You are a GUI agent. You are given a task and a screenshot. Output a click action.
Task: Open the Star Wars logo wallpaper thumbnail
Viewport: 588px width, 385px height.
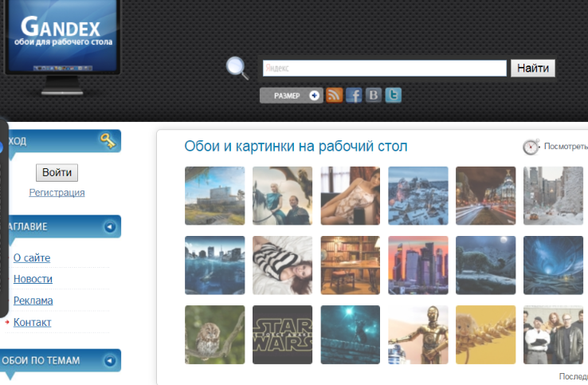coord(282,335)
